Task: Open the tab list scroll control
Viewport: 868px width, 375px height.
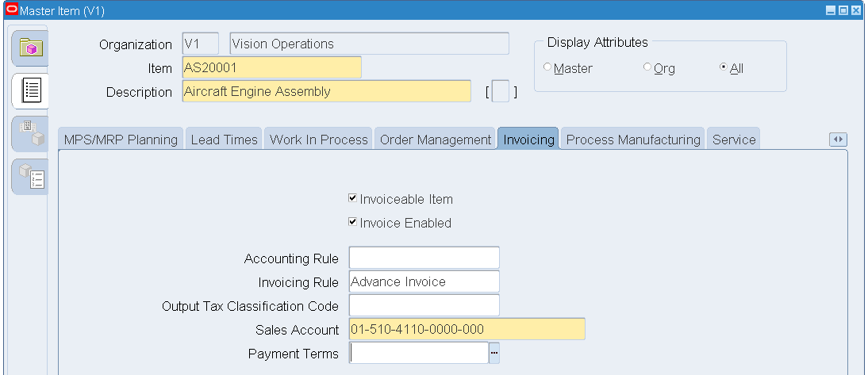Action: pos(838,140)
